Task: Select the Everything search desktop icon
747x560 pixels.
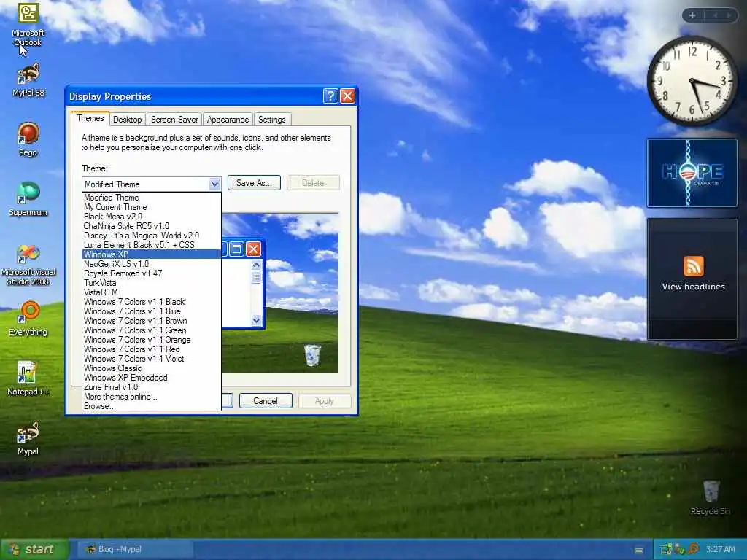Action: pos(28,318)
